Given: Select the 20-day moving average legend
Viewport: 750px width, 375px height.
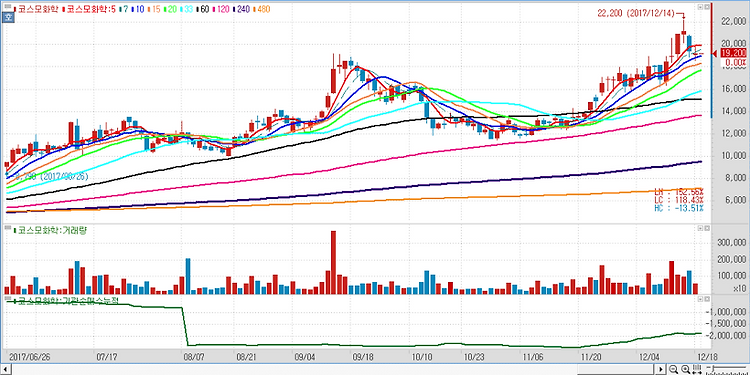Looking at the screenshot, I should pos(170,9).
